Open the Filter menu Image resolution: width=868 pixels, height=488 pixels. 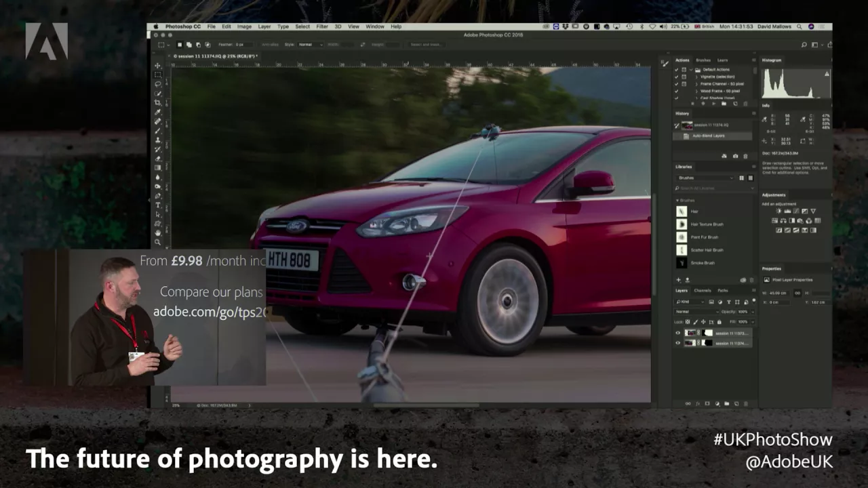click(x=322, y=26)
